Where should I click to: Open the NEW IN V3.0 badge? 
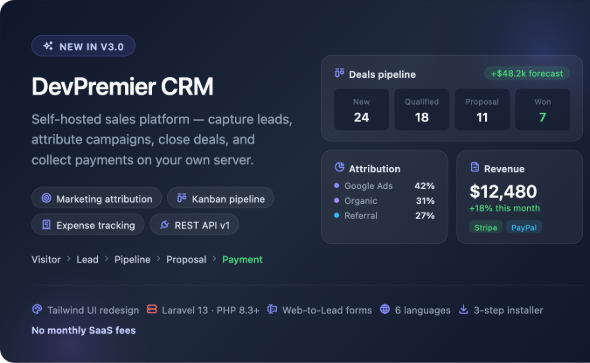[x=83, y=46]
